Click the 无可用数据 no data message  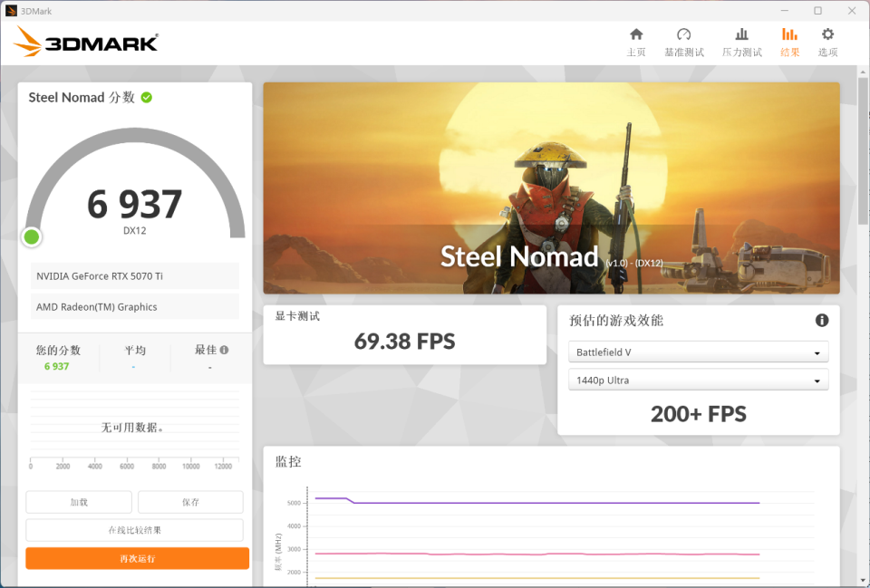click(x=132, y=428)
